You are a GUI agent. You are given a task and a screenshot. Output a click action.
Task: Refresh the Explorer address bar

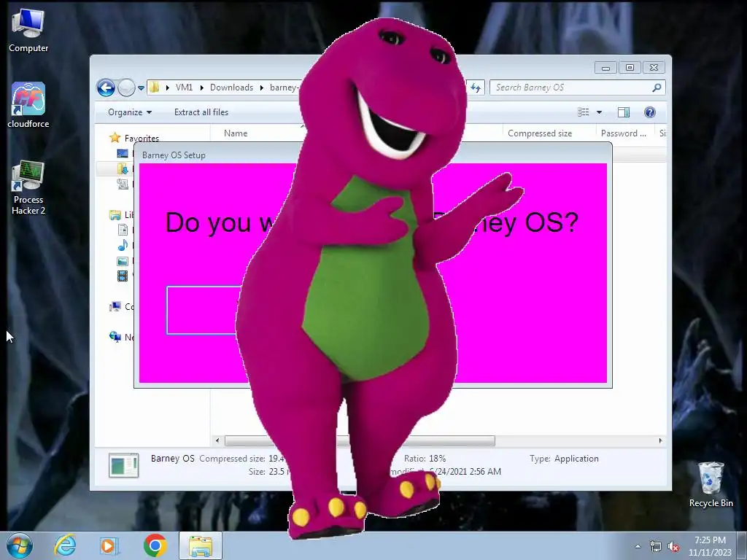point(476,87)
